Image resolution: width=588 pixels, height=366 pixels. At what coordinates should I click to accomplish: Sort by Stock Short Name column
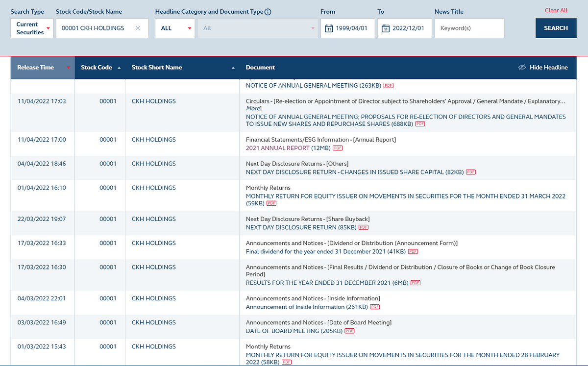click(182, 68)
